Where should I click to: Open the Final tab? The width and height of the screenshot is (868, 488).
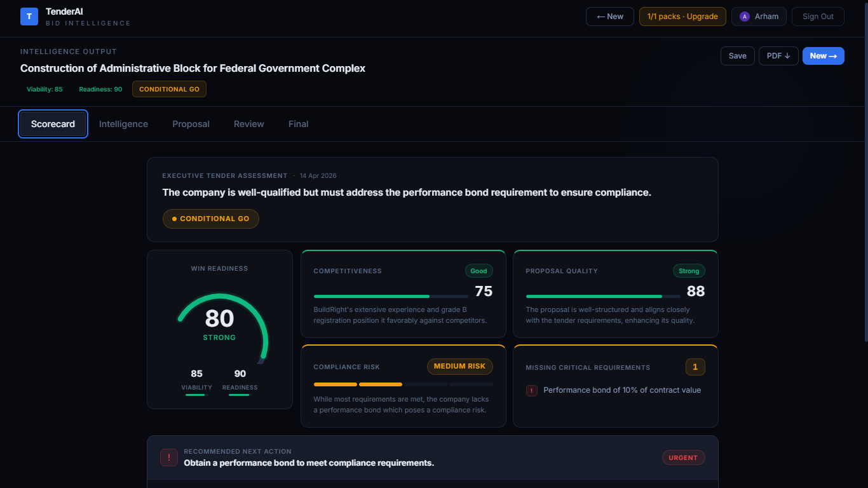298,124
